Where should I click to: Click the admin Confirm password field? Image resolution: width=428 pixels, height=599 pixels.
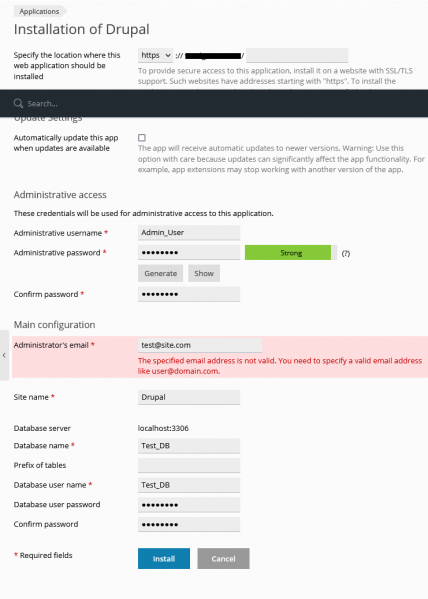tap(189, 294)
